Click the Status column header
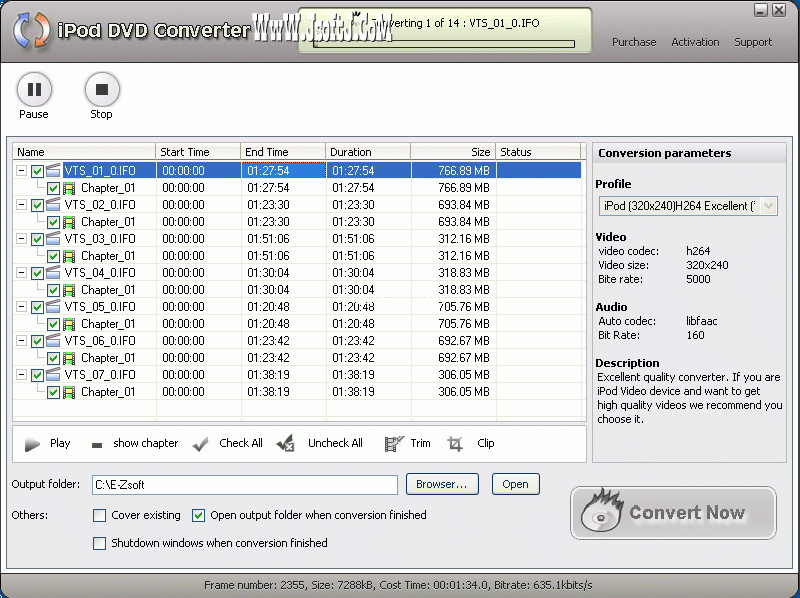Image resolution: width=800 pixels, height=598 pixels. [538, 152]
